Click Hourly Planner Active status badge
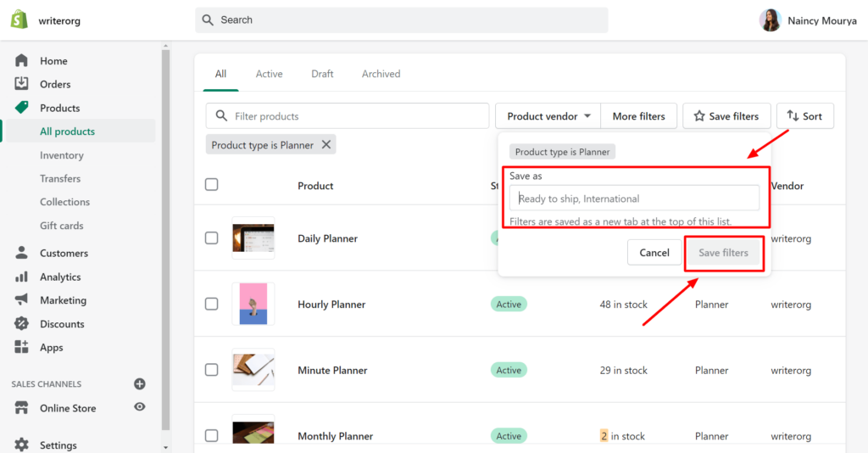The image size is (868, 453). point(509,304)
